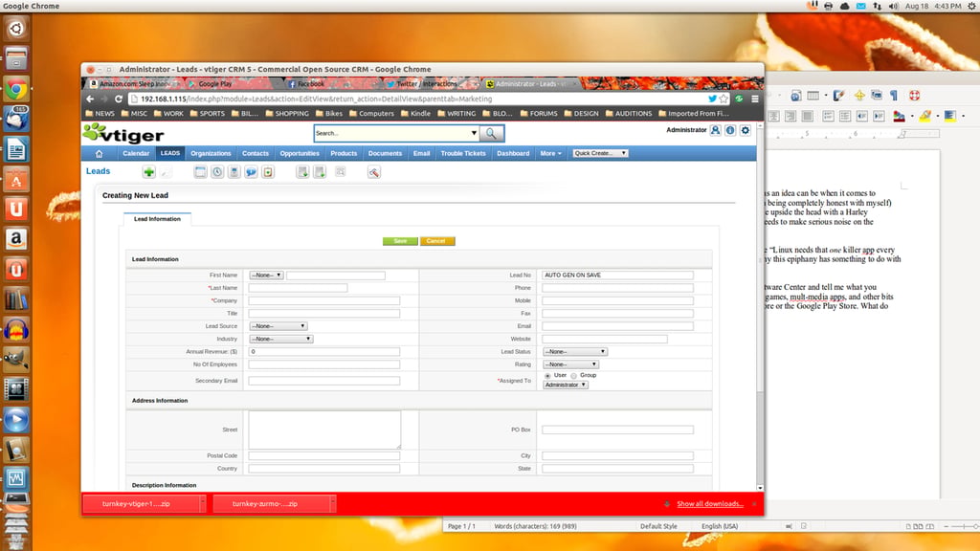Screen dimensions: 980x551
Task: Open the CRM settings gear icon
Action: (x=745, y=130)
